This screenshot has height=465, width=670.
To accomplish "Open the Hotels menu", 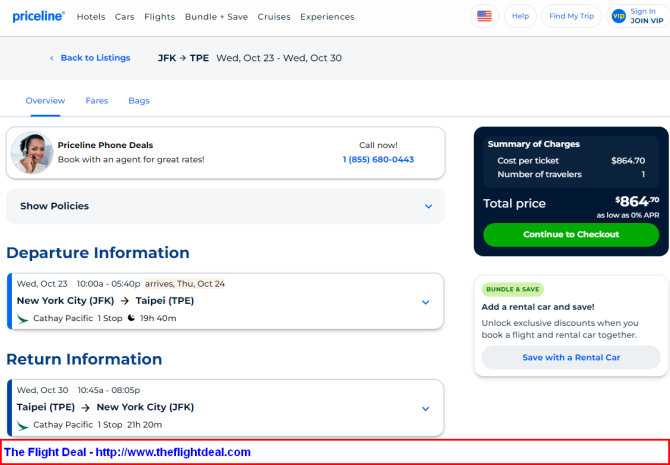I will [x=91, y=17].
